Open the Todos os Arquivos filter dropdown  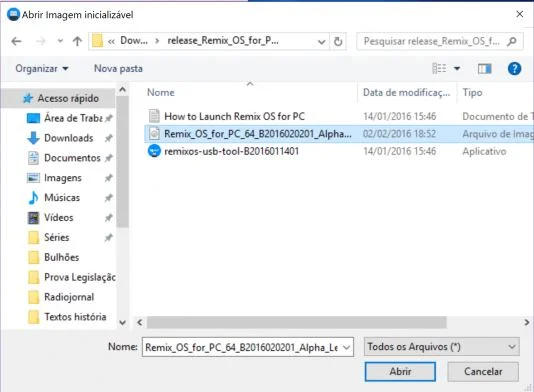[x=441, y=347]
